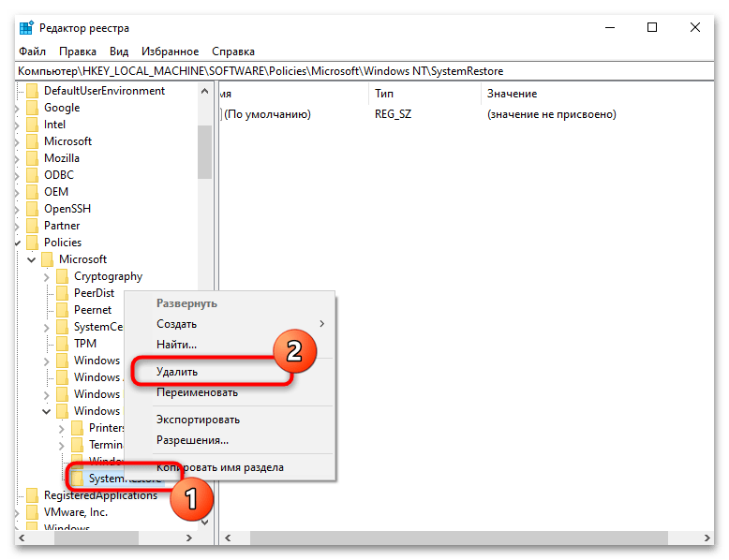729x560 pixels.
Task: Select the Google key name
Action: [x=62, y=108]
